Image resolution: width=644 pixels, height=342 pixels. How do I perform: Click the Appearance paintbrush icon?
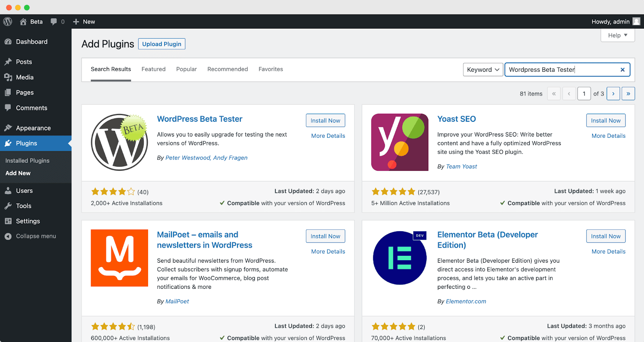[8, 128]
